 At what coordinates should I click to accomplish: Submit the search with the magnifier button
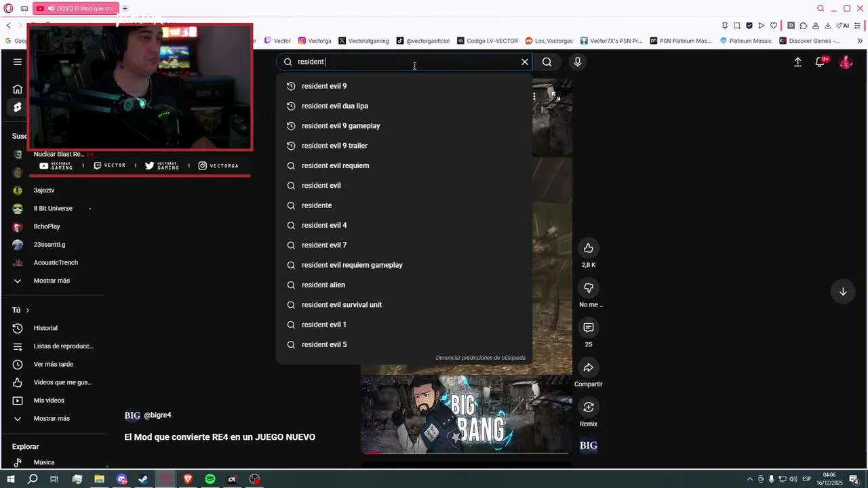547,62
